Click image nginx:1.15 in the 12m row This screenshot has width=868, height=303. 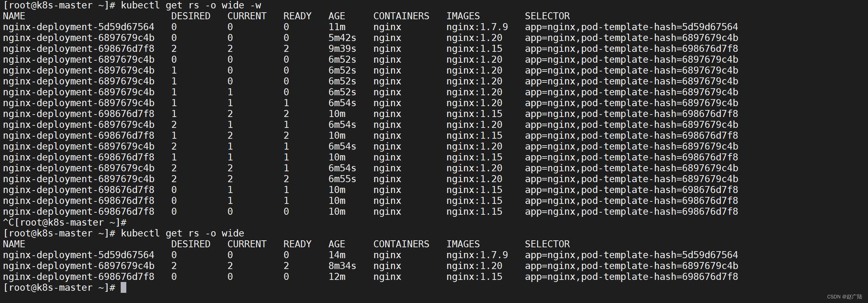(x=474, y=277)
